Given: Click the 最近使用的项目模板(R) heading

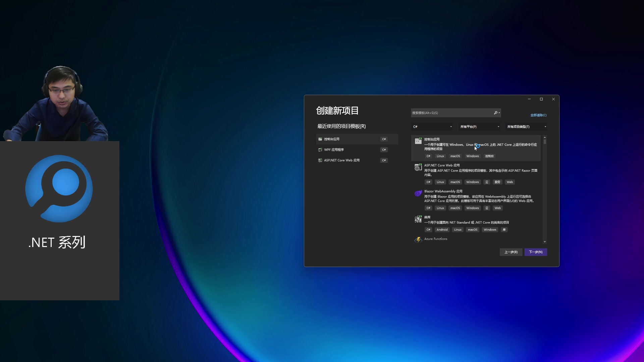Looking at the screenshot, I should 341,126.
